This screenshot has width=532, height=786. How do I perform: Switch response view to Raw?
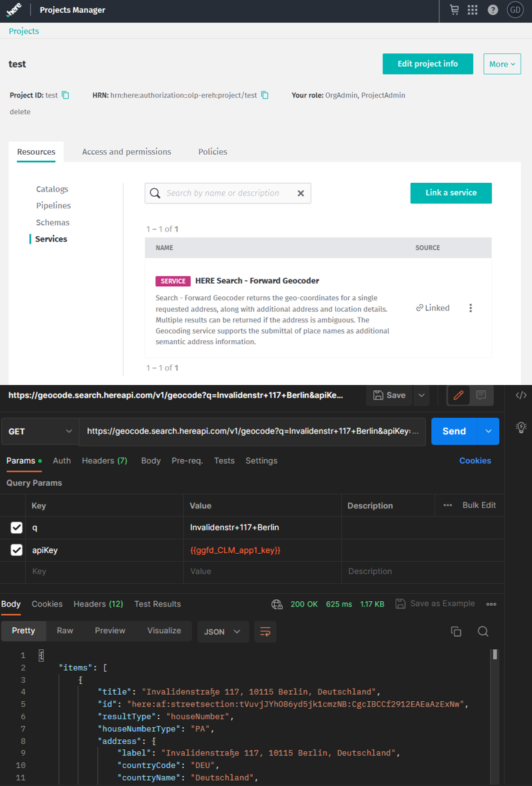tap(65, 631)
